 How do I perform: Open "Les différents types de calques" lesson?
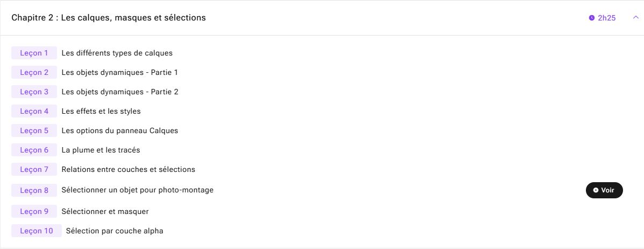(x=117, y=53)
